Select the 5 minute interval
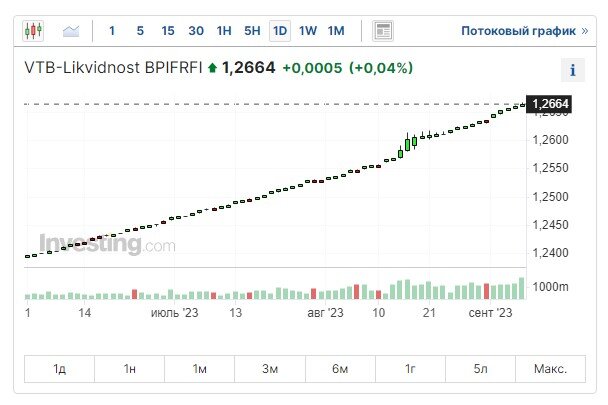 click(x=140, y=31)
